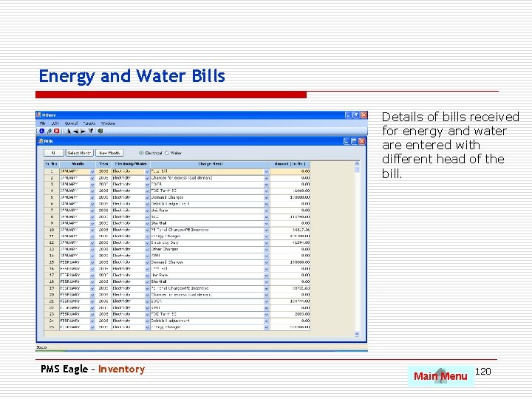This screenshot has height=399, width=532.
Task: Minimize the Bills child window
Action: (347, 141)
